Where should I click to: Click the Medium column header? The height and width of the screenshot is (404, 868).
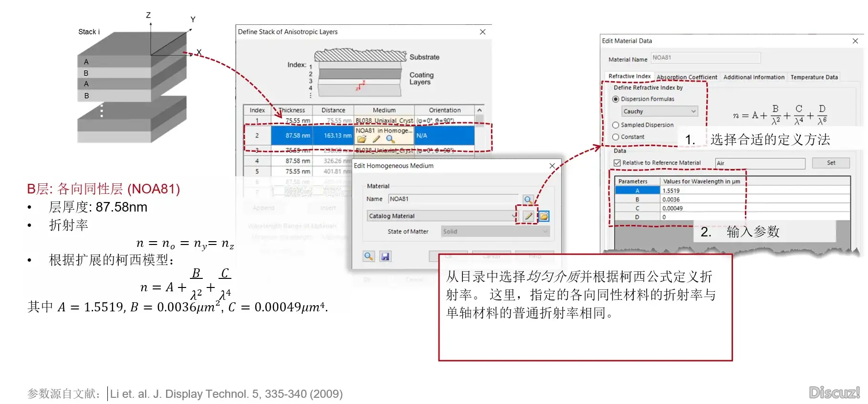coord(384,110)
